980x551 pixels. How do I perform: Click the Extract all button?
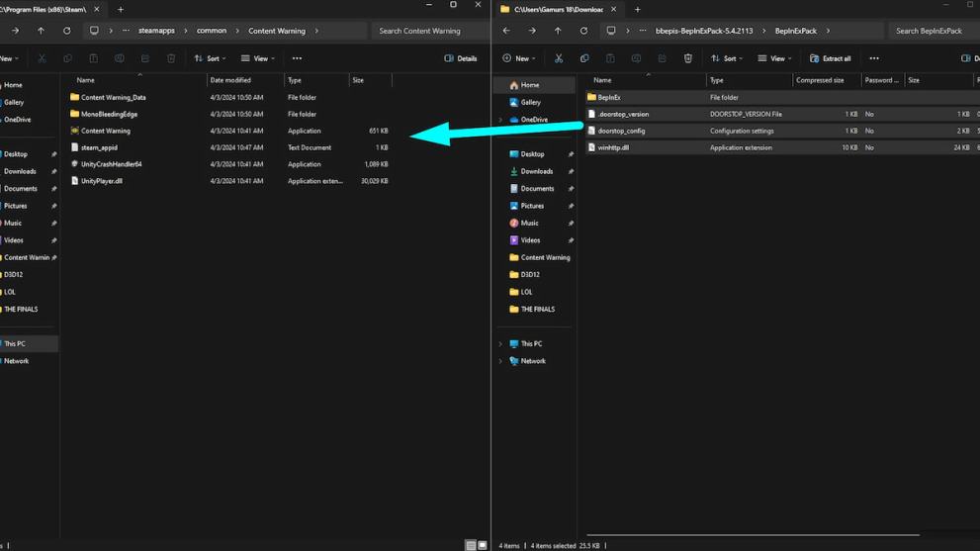(830, 58)
